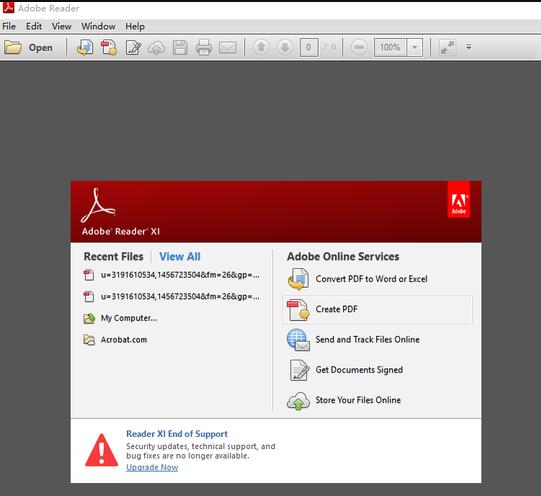Open the first recent file u=3191610534
Viewport: 541px width, 496px height.
180,275
